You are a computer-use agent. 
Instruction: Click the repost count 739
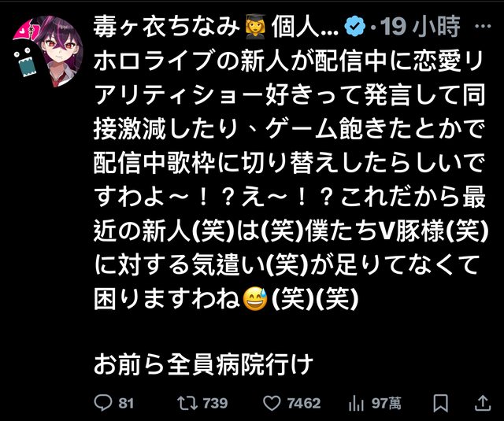pyautogui.click(x=215, y=403)
